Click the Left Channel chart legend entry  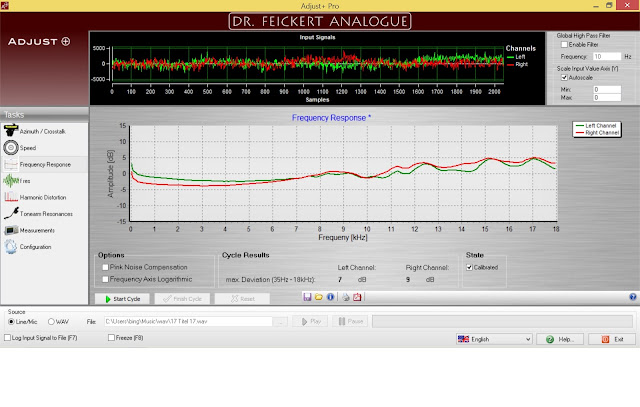[596, 126]
